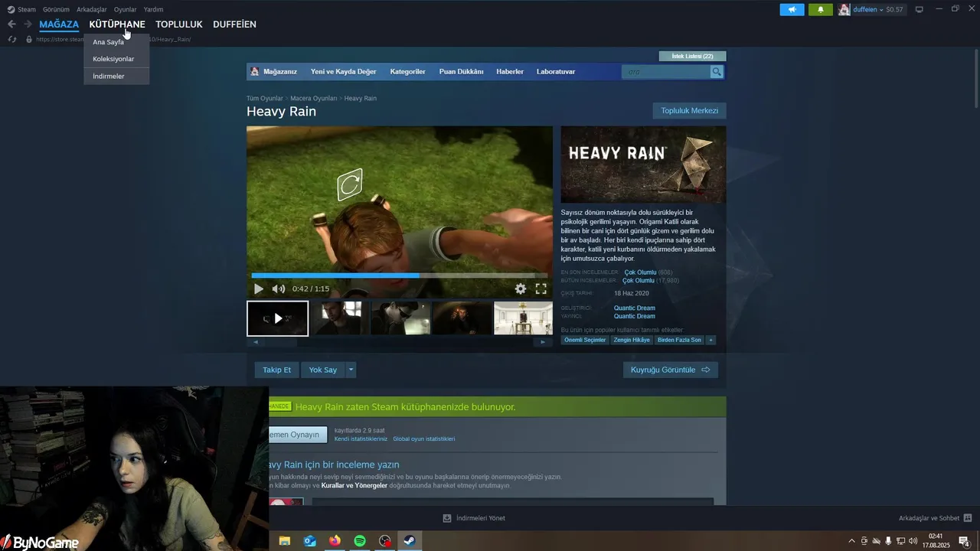Click Kuyruğu Görüntüle

[671, 370]
